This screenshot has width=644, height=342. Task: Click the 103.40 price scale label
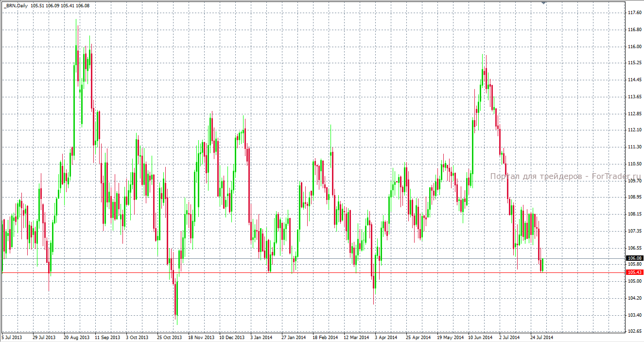(x=634, y=315)
